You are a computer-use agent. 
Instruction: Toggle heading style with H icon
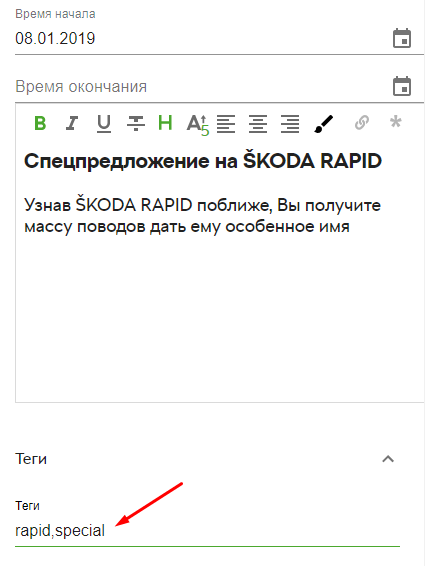[x=165, y=123]
